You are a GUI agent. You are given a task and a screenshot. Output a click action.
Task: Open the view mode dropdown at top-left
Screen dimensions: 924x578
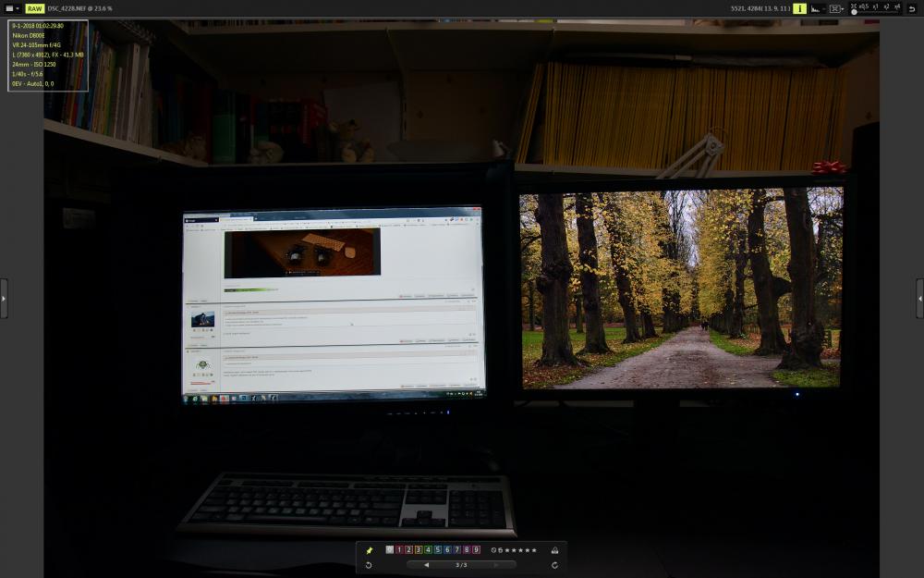[x=12, y=8]
